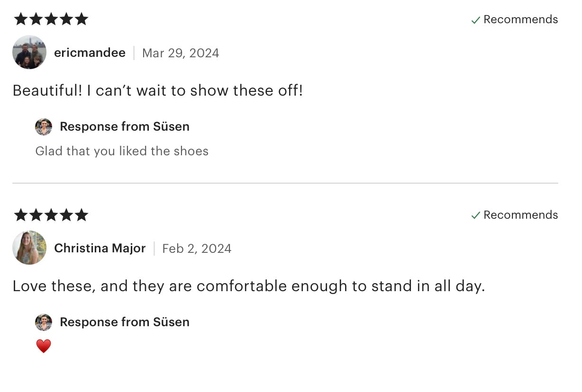Click the Recommends label on ericmandee's review
This screenshot has width=582, height=392.
[520, 19]
